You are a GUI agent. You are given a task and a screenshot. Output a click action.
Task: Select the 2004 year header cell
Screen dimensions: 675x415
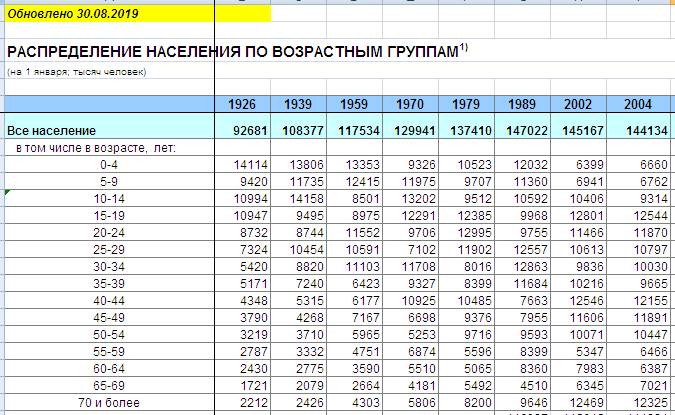[x=637, y=105]
